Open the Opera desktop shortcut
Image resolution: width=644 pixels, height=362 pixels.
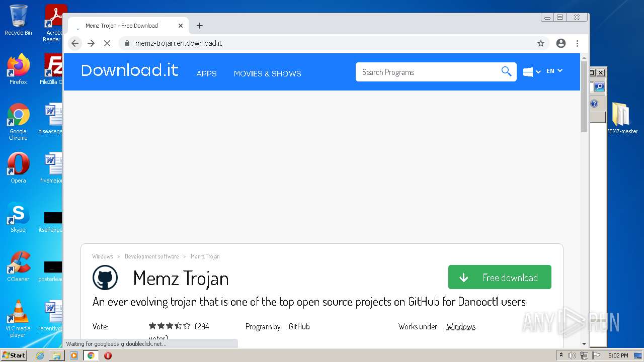coord(18,168)
